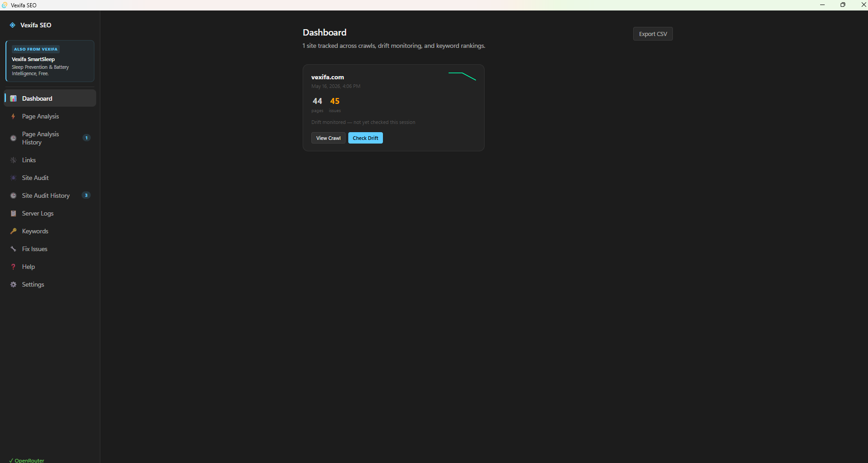Go to Keywords section
This screenshot has width=868, height=463.
(x=50, y=231)
